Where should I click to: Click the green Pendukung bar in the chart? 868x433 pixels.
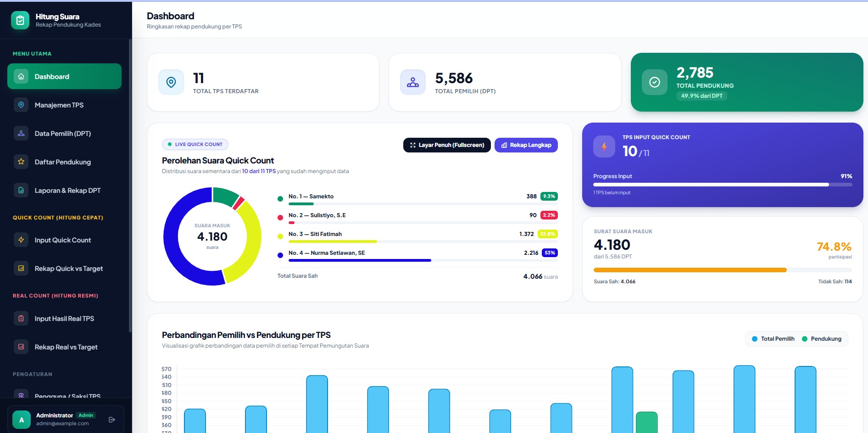click(646, 422)
